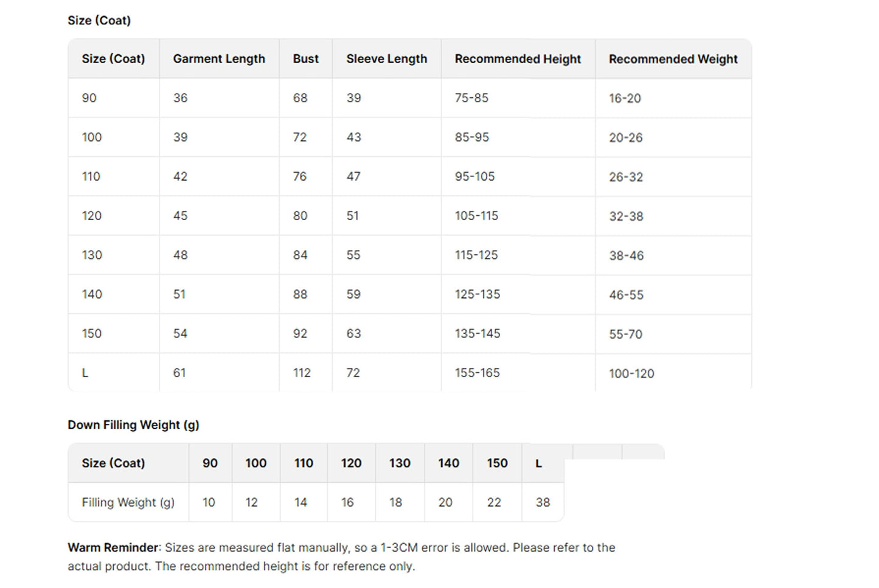Select filling weight value 10
The image size is (879, 588).
coord(209,502)
